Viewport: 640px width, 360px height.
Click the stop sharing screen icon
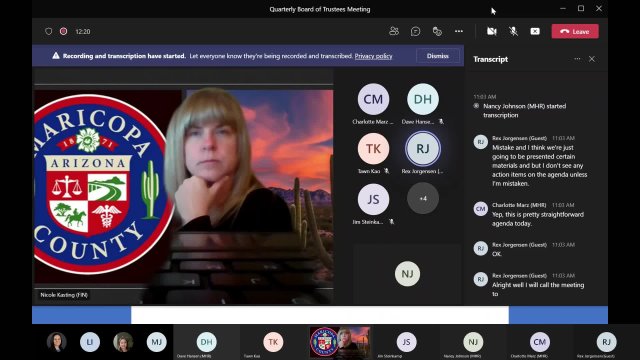pos(535,31)
